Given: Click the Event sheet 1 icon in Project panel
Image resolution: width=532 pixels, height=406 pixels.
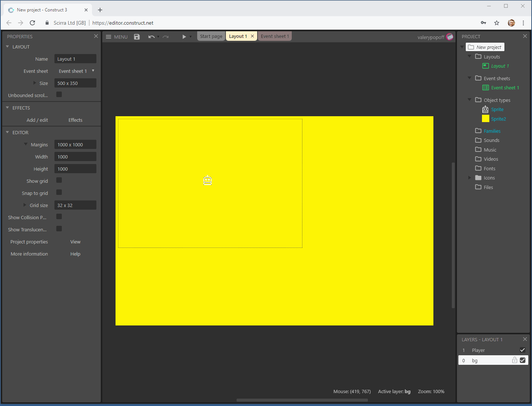Looking at the screenshot, I should click(486, 88).
